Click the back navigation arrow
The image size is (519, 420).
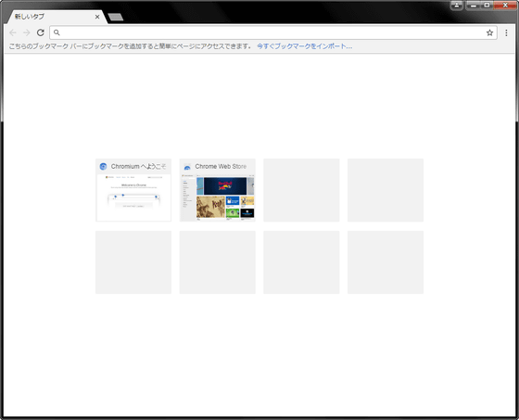[13, 32]
